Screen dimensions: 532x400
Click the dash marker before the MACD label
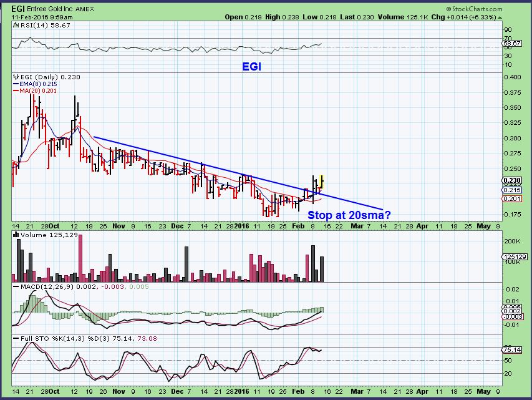[16, 286]
